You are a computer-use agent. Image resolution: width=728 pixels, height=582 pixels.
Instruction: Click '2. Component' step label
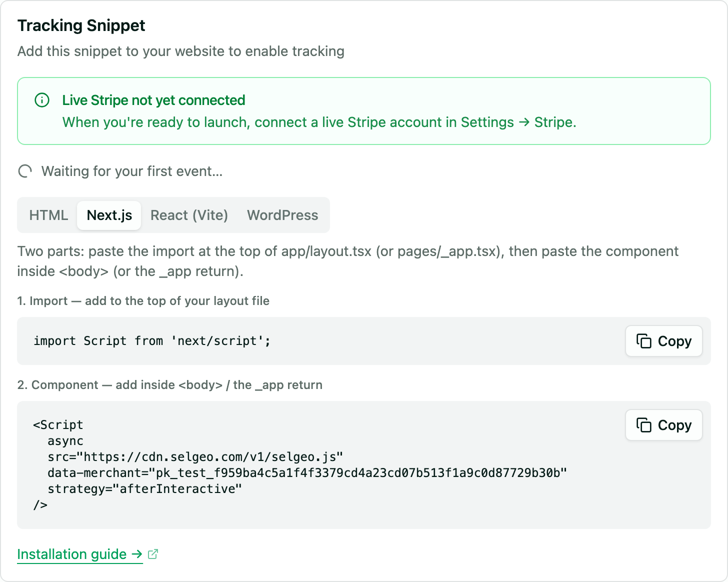pyautogui.click(x=169, y=385)
